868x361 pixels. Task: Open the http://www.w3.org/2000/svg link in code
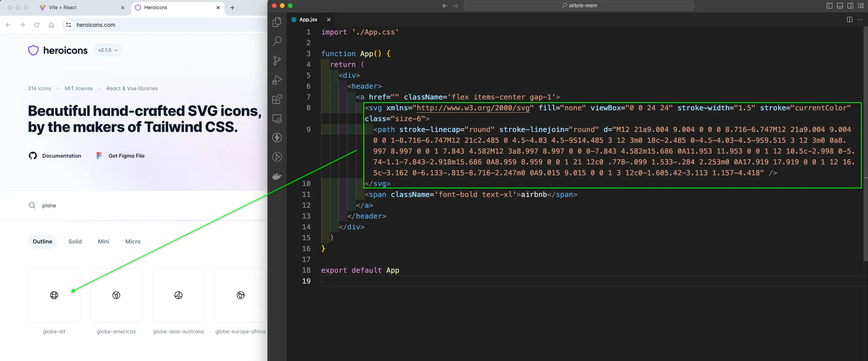click(x=473, y=108)
